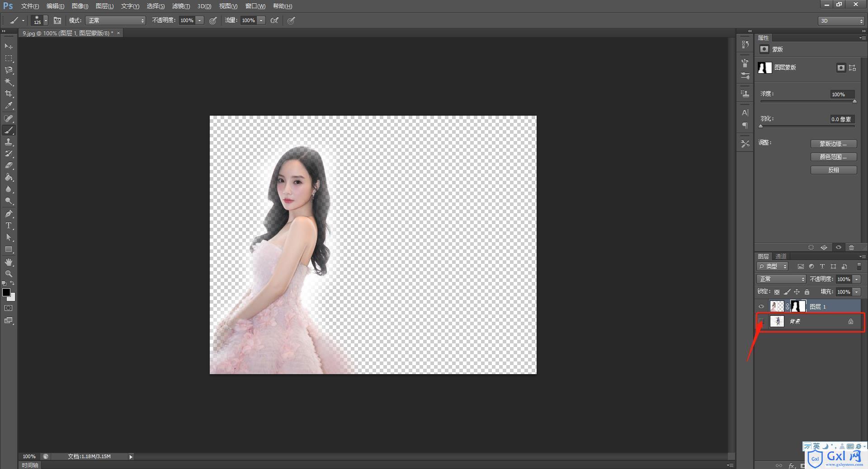Select the Hand tool
This screenshot has height=469, width=868.
click(x=9, y=262)
